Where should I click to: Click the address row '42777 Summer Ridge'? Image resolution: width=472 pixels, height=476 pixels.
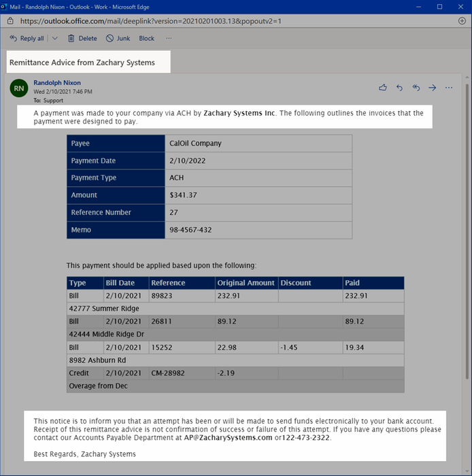pos(235,309)
